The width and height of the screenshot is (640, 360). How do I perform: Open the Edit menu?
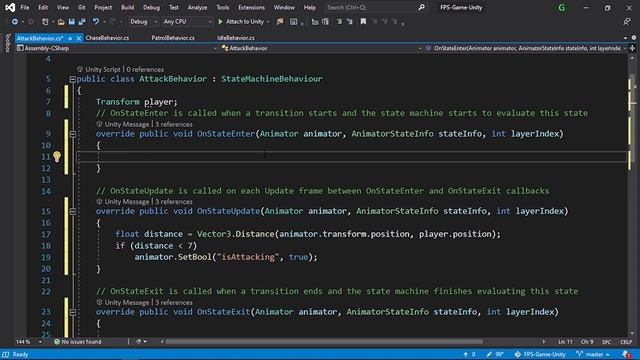tap(43, 7)
